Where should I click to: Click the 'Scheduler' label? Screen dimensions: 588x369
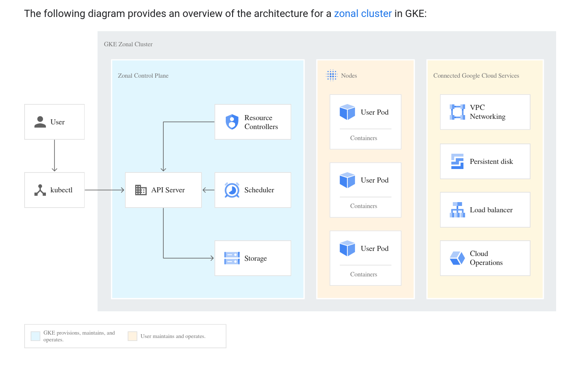click(259, 190)
